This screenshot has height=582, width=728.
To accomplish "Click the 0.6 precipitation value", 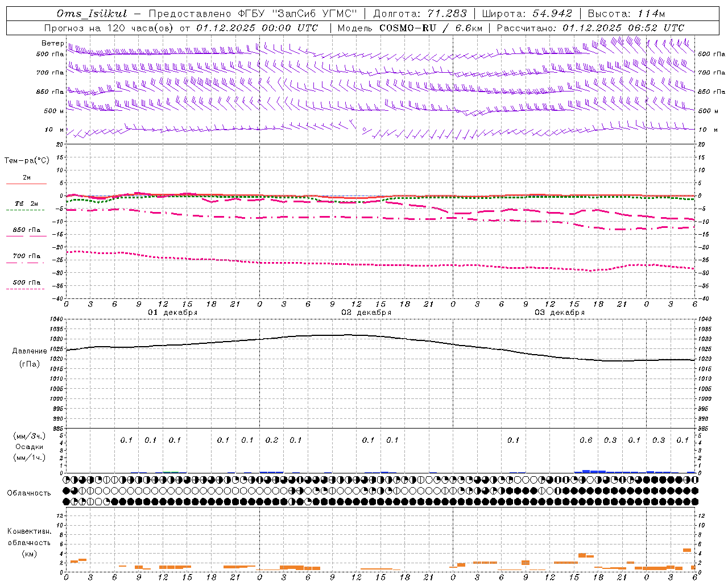I will (586, 440).
